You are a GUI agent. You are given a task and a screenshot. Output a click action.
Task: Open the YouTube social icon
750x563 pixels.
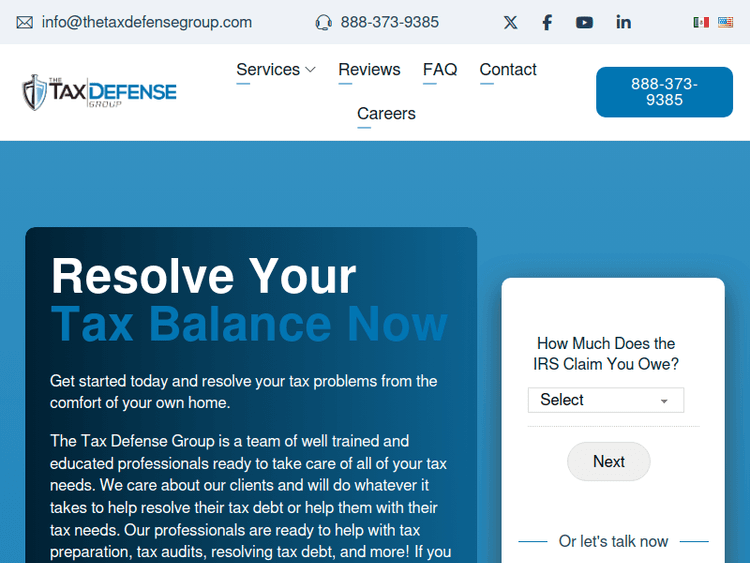click(x=584, y=22)
